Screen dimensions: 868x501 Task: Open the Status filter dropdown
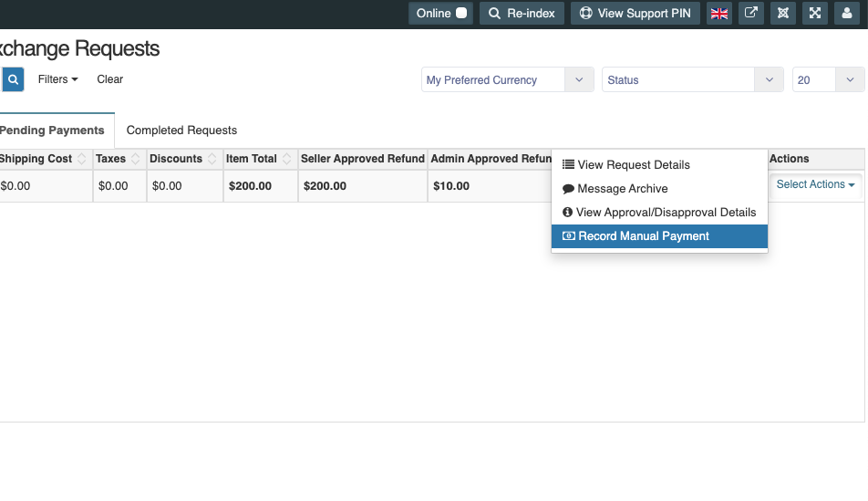[693, 79]
